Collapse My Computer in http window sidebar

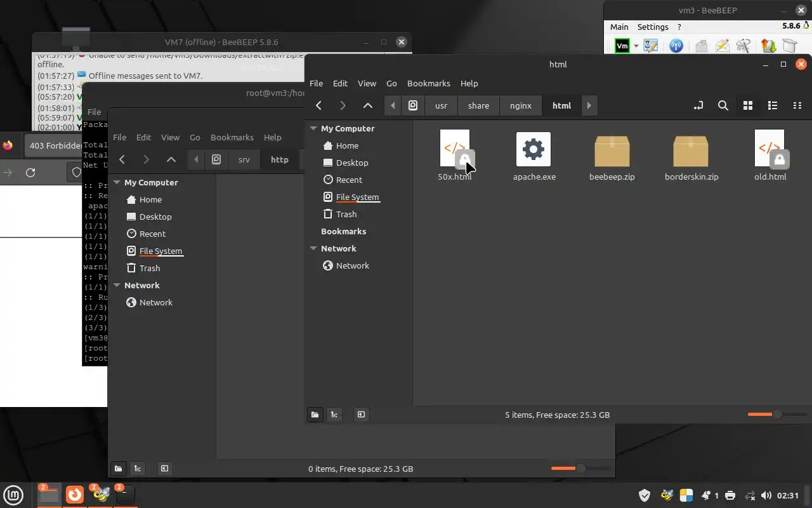click(117, 182)
